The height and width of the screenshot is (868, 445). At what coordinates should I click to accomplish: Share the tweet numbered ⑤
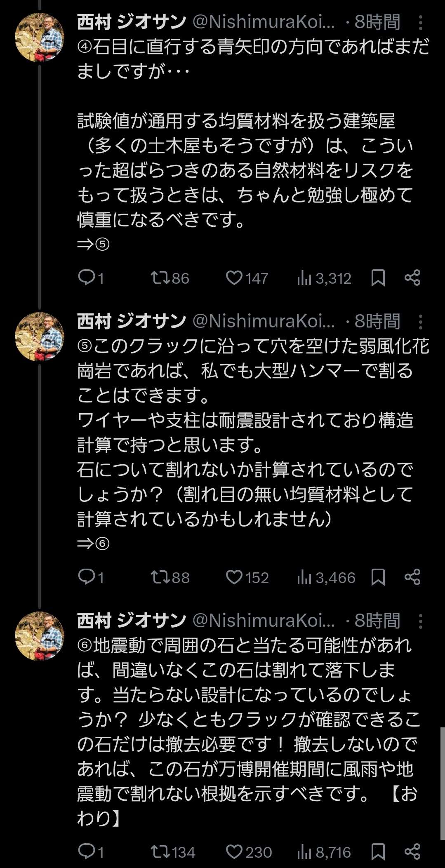(x=412, y=577)
